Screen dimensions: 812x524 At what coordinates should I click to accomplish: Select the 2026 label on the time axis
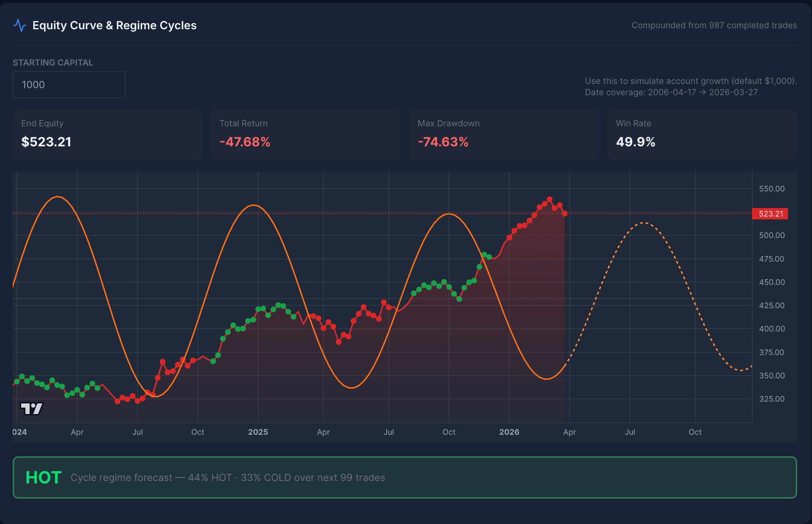(509, 432)
